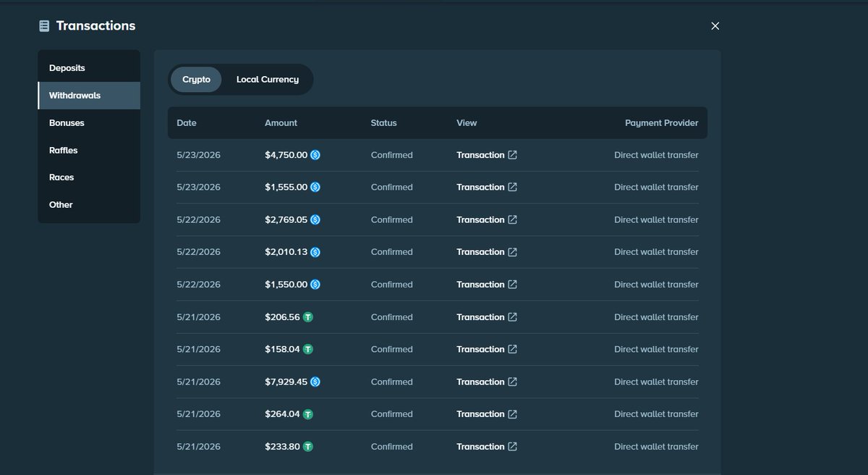
Task: Click the USDC coin icon beside $2,769.05
Action: tap(315, 219)
